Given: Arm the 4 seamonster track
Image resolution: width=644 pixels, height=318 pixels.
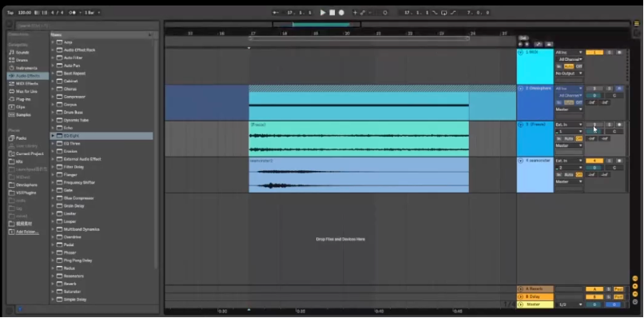Looking at the screenshot, I should (x=619, y=161).
